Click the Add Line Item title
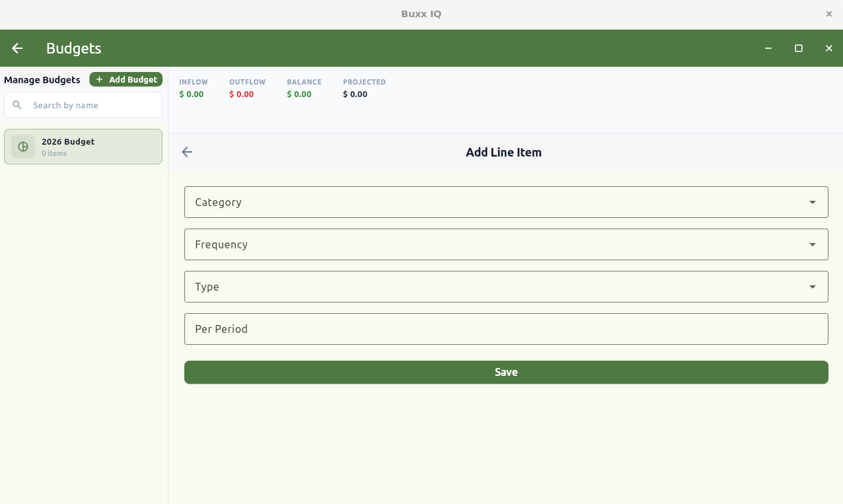 503,152
